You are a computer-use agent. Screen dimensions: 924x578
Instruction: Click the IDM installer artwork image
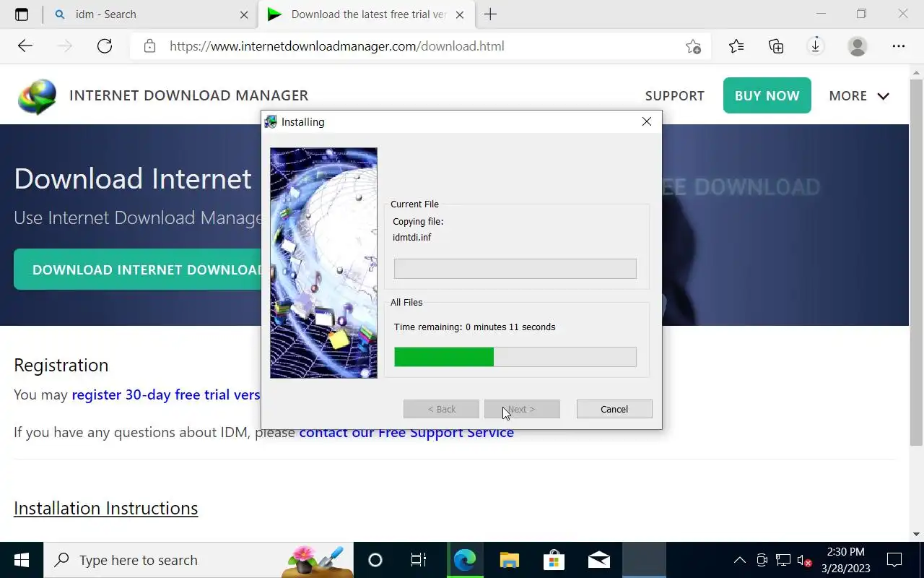[x=323, y=263]
